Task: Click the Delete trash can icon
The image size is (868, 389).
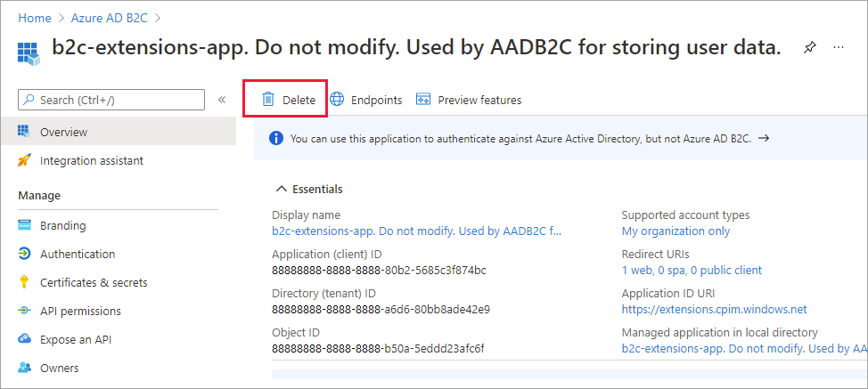Action: coord(267,100)
